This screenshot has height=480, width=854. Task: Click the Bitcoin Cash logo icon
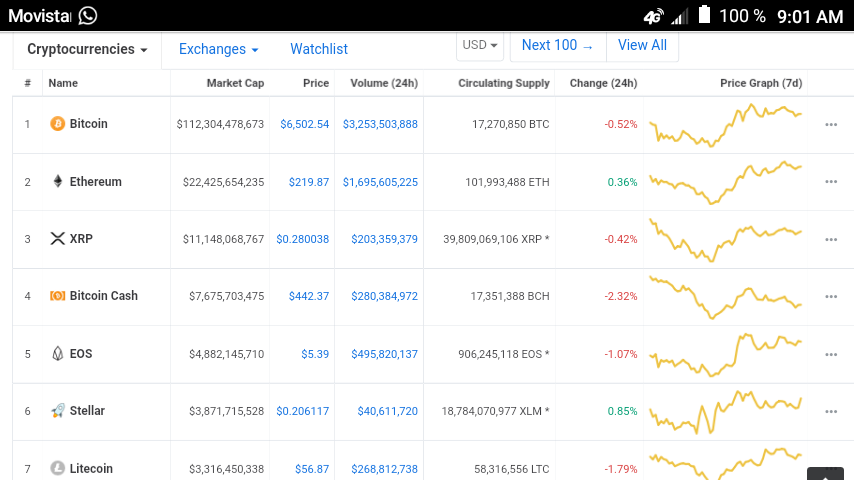[x=58, y=296]
